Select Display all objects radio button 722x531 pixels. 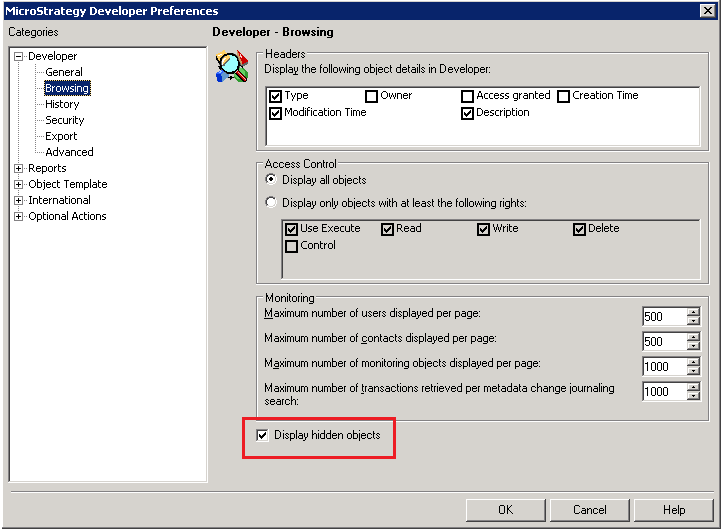271,180
